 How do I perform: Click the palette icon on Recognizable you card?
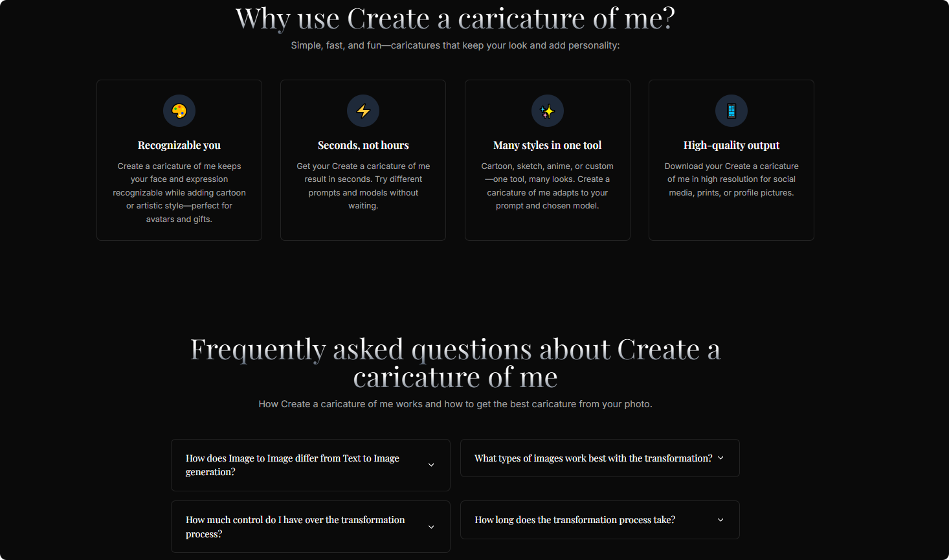(179, 110)
